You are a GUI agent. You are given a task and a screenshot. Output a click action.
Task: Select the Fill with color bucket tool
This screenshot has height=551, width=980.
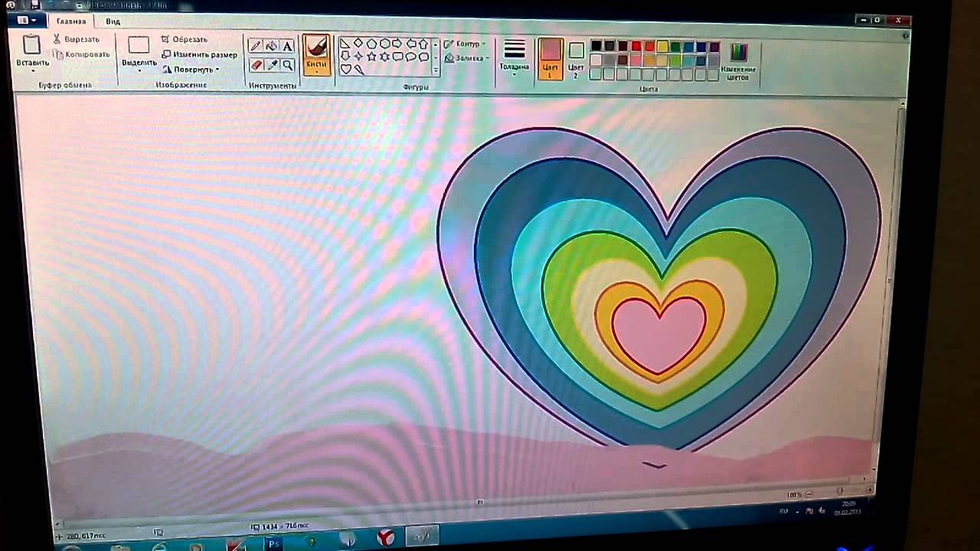271,47
